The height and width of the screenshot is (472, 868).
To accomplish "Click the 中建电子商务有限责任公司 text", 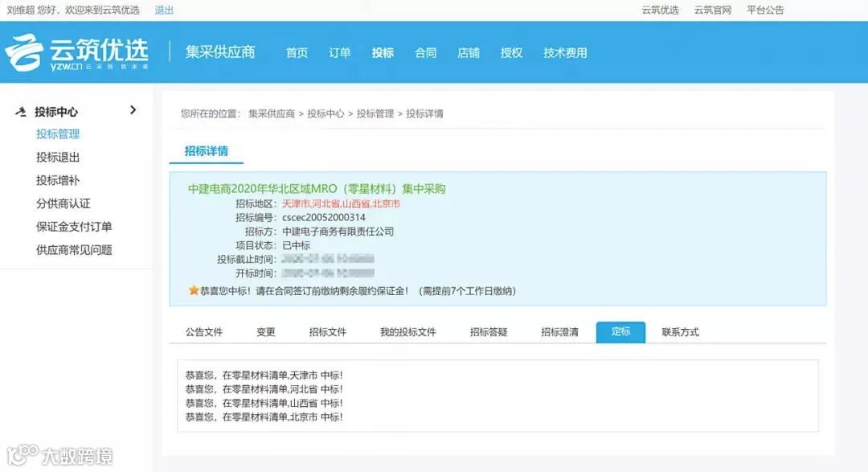I will click(x=338, y=231).
